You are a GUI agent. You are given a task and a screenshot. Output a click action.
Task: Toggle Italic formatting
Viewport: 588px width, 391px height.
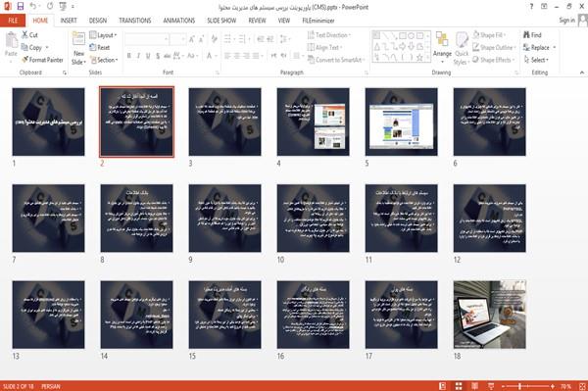pos(138,56)
